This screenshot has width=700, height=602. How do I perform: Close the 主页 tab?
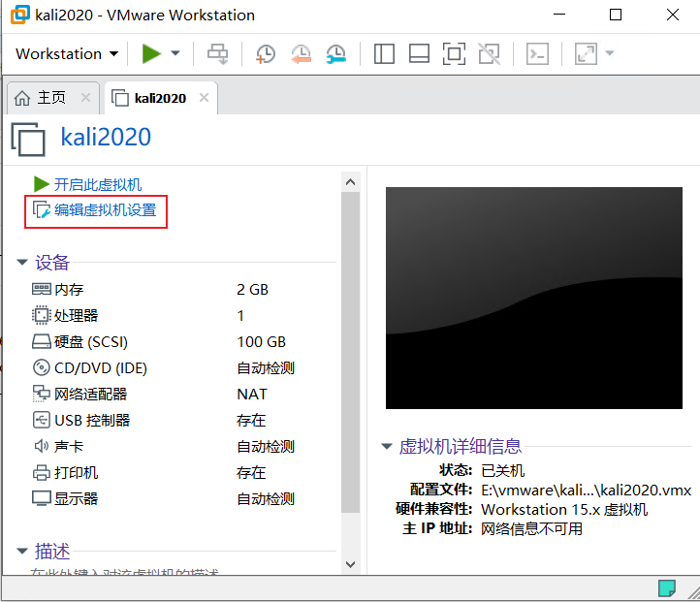[85, 98]
